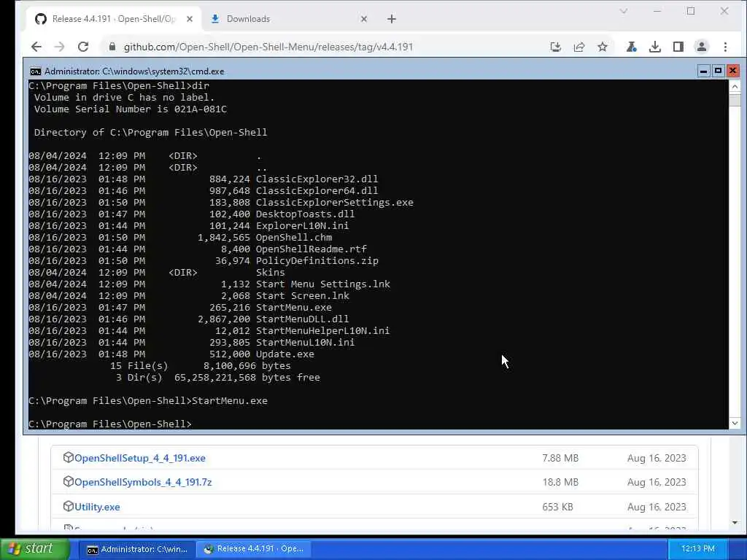The width and height of the screenshot is (747, 560).
Task: Click the ClassicExplorer32.dll entry
Action: pos(317,179)
